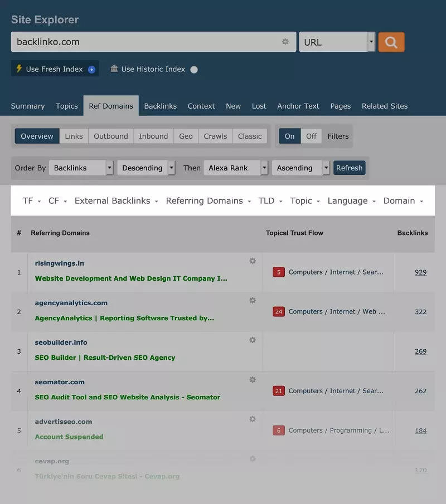
Task: Open the gear menu for agencyanalytics.com
Action: click(x=253, y=300)
